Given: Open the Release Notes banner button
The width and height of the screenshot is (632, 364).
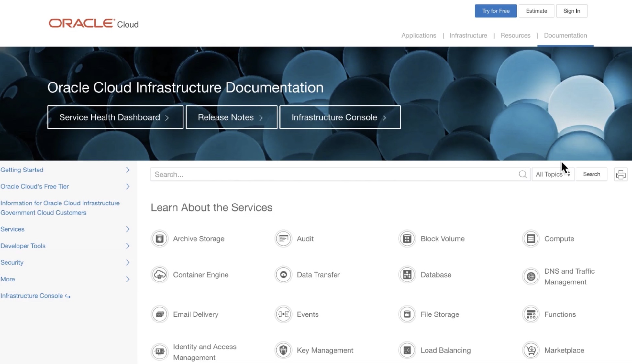Looking at the screenshot, I should click(231, 117).
